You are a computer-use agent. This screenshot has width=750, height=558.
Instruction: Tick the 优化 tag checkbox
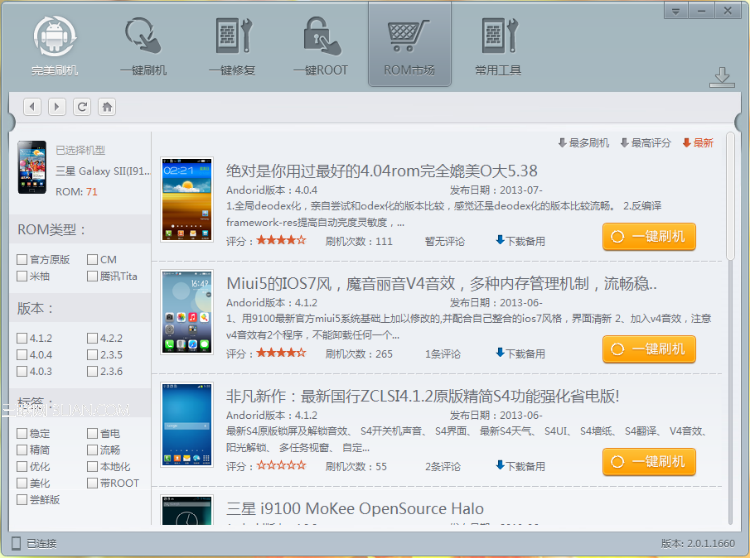22,467
